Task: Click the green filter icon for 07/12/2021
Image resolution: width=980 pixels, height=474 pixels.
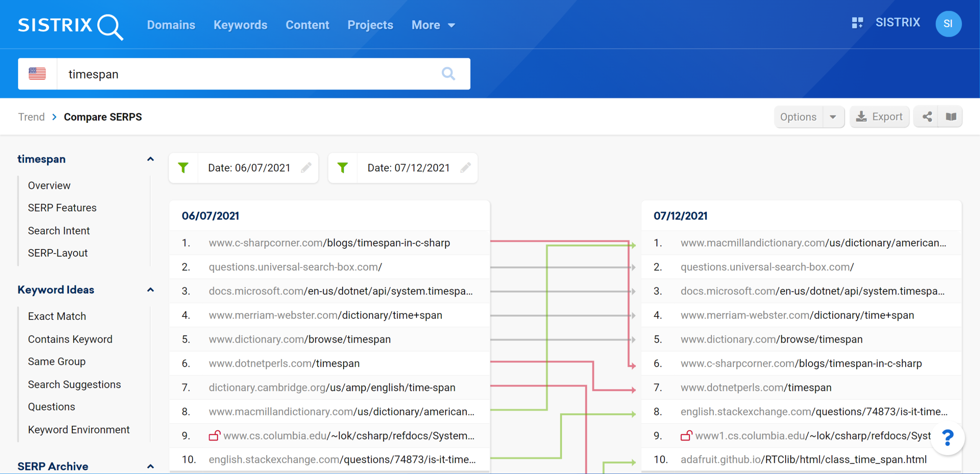Action: point(343,168)
